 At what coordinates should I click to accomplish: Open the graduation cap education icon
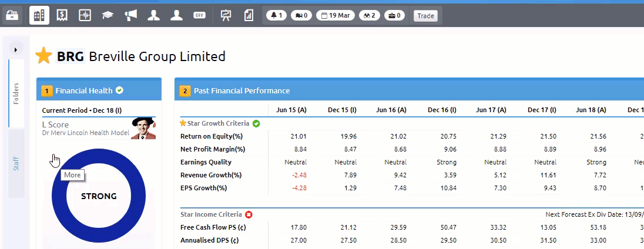(108, 16)
